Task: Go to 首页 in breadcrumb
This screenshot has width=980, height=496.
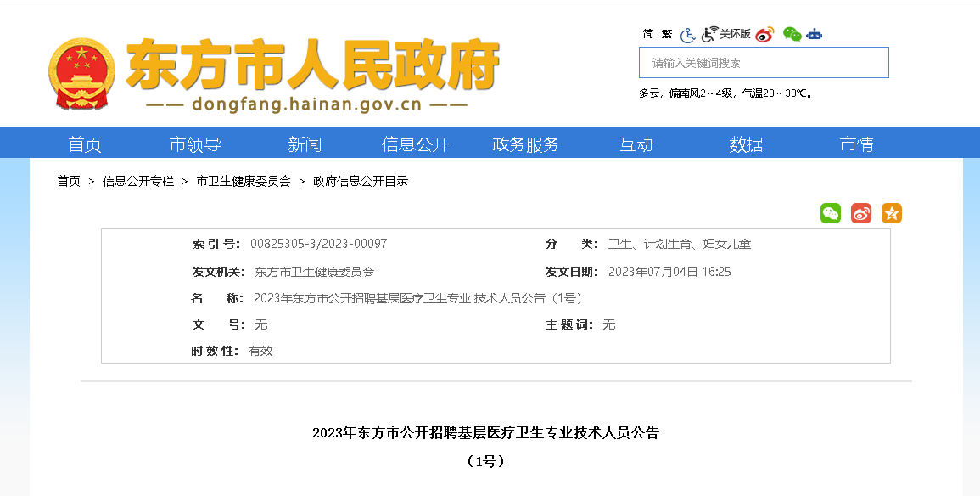Action: tap(69, 182)
